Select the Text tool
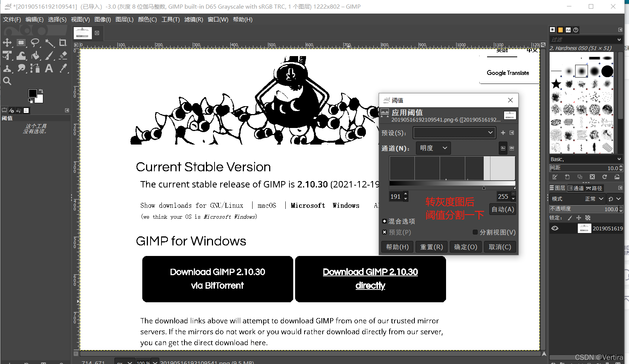The width and height of the screenshot is (629, 364). (49, 68)
